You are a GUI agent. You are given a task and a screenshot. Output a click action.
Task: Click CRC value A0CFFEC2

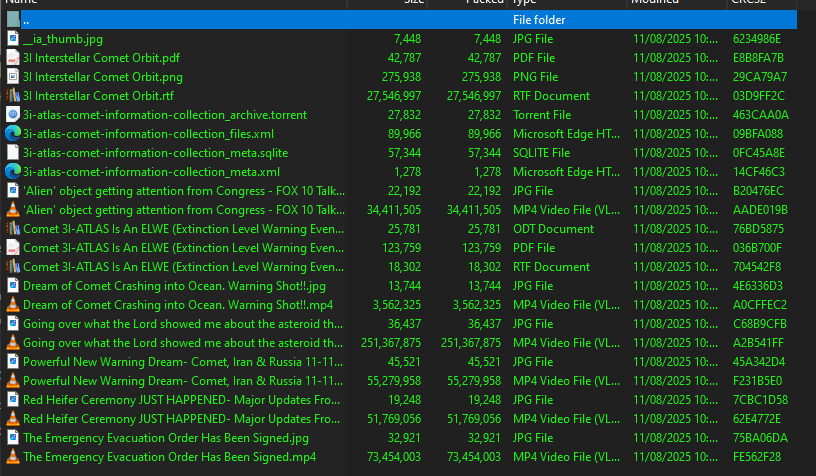coord(760,305)
